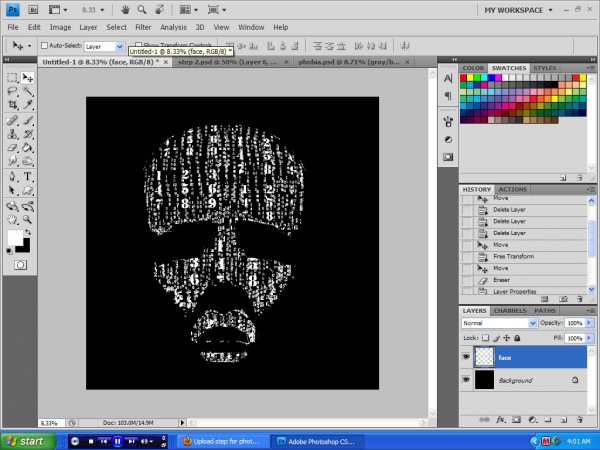Select the Horizontal Type tool

(28, 176)
